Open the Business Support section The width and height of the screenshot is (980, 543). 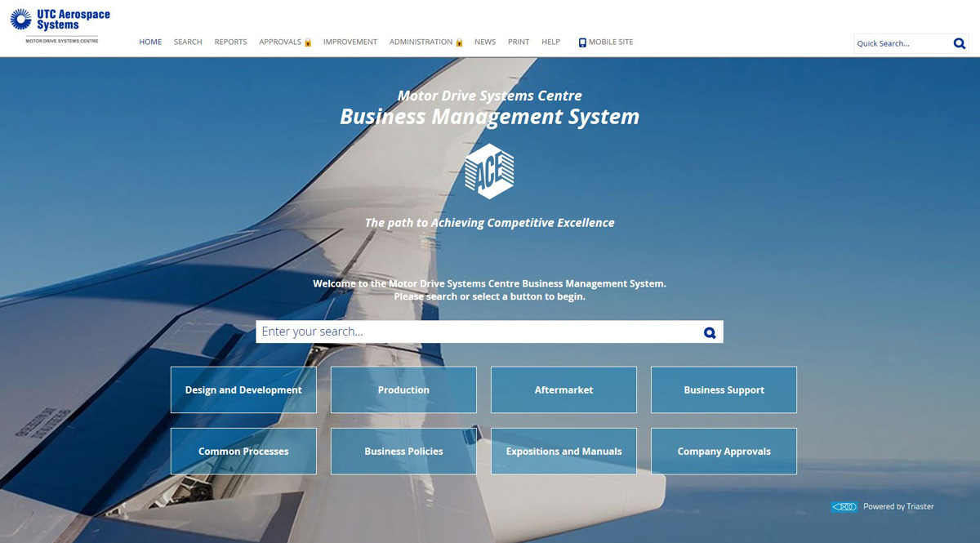724,389
